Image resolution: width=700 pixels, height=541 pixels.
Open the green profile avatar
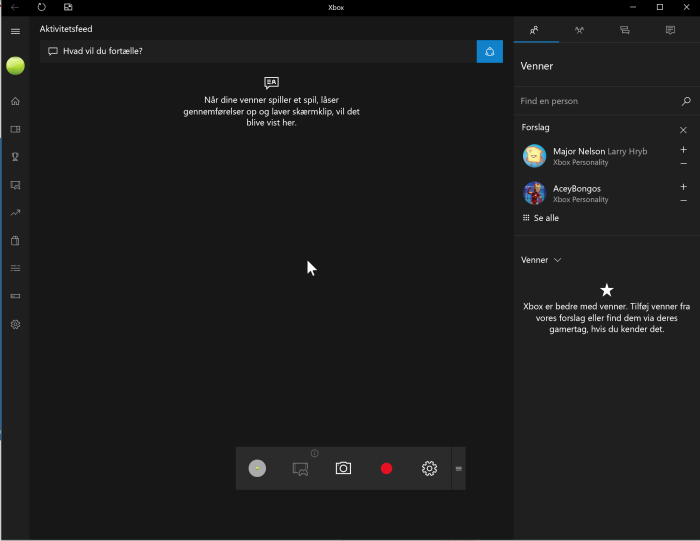coord(15,66)
